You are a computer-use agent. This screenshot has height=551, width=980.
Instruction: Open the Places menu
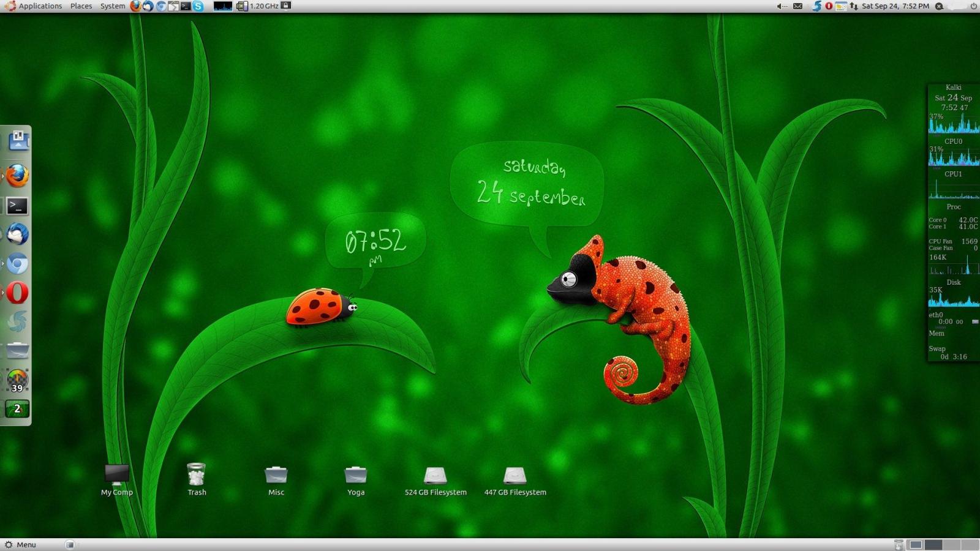80,6
